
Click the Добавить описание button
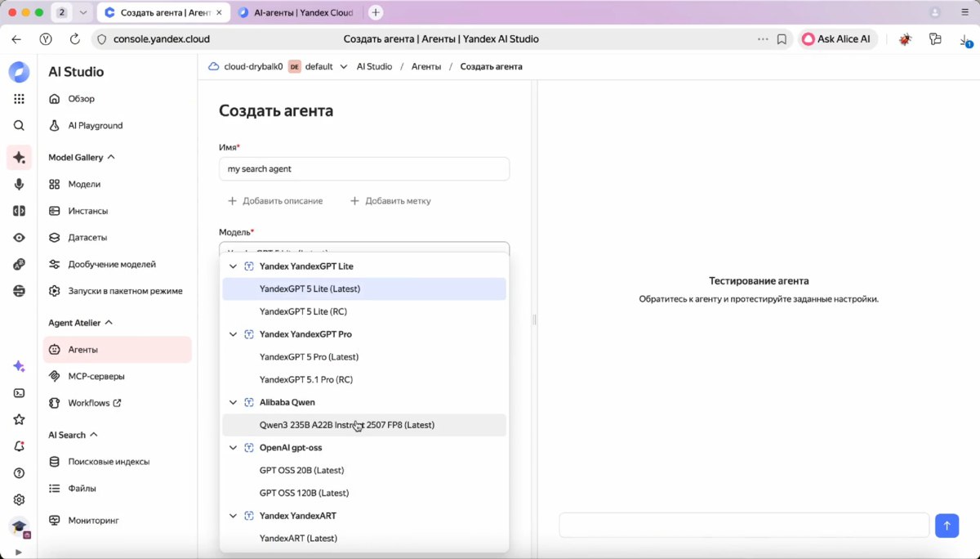tap(275, 200)
